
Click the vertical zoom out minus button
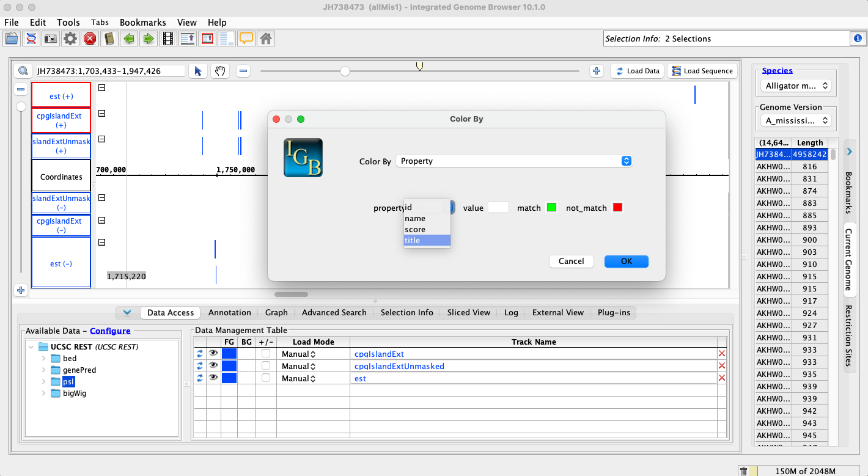[x=21, y=89]
